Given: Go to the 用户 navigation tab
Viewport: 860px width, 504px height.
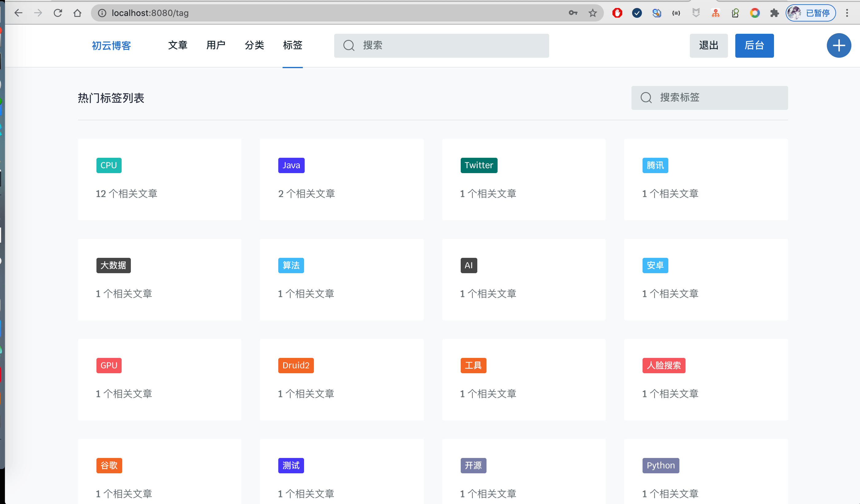Looking at the screenshot, I should click(216, 45).
